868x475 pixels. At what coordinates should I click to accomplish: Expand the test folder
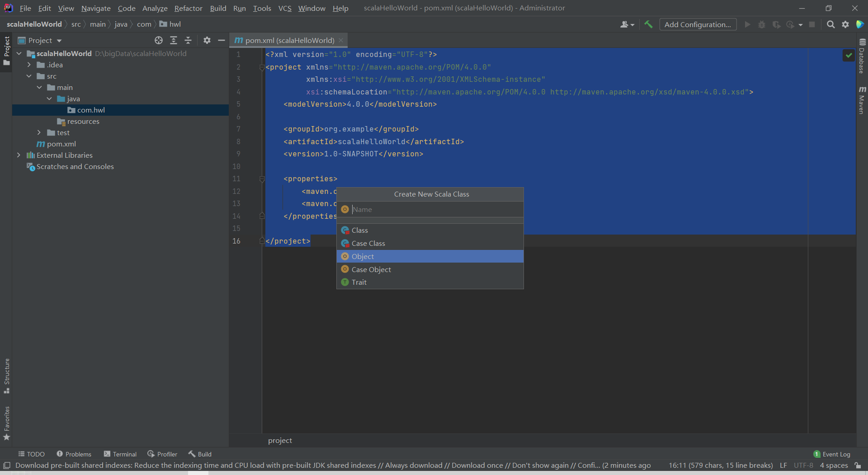(x=39, y=132)
